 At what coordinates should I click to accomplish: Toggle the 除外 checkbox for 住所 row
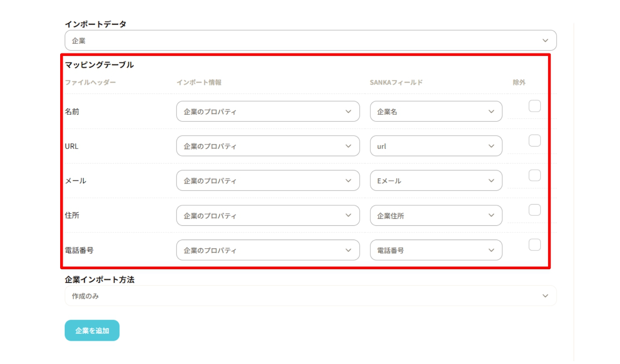tap(534, 210)
